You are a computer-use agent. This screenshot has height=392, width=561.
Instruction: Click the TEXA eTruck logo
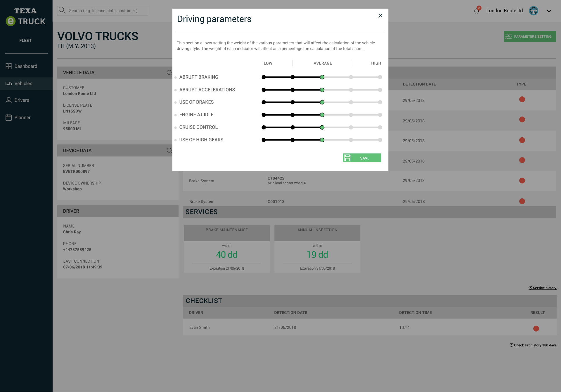(x=26, y=17)
